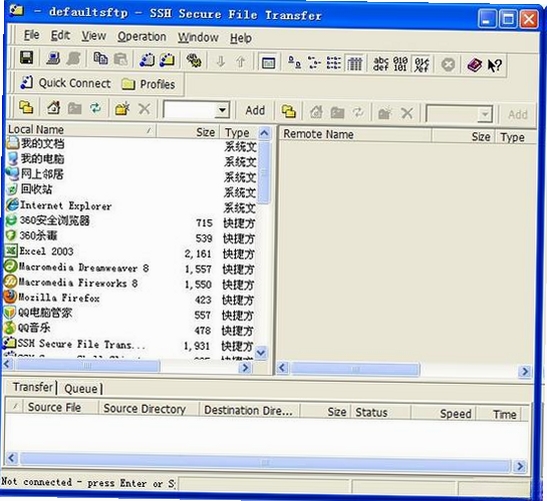
Task: Click the remote pane Add button
Action: click(x=518, y=114)
